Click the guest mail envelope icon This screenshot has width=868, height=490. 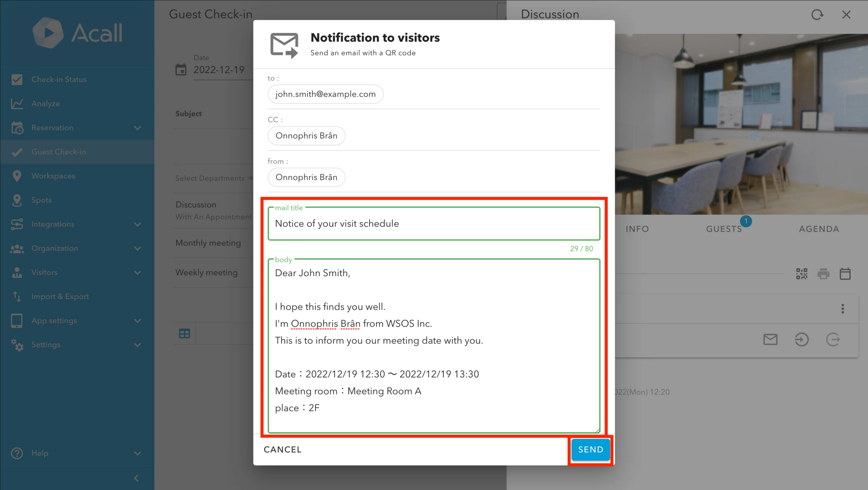pos(770,339)
